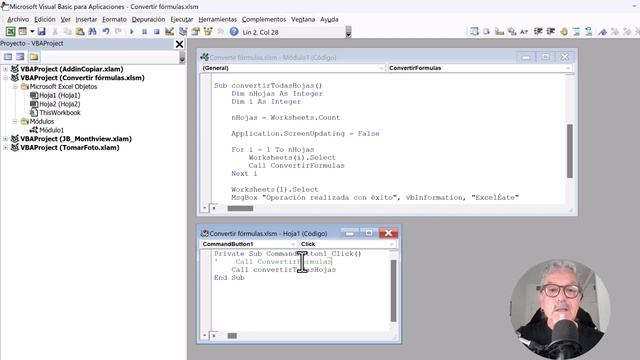Click the Break (pause) icon
This screenshot has width=640, height=360.
[x=144, y=31]
